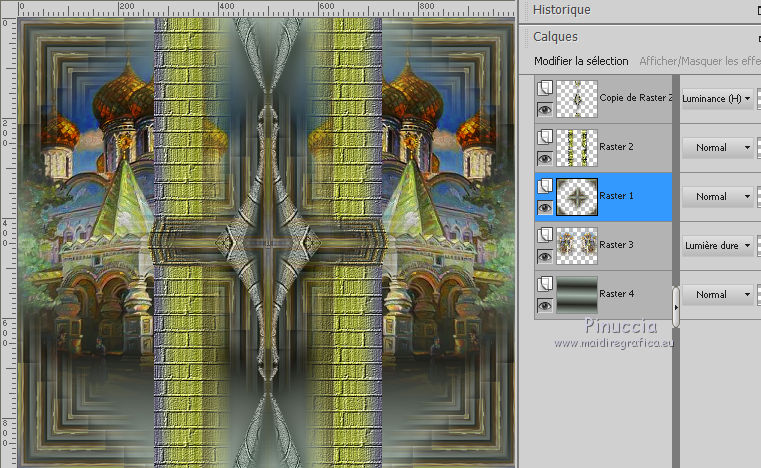Hide the Copie de Raster 2 layer
761x468 pixels.
pyautogui.click(x=545, y=110)
